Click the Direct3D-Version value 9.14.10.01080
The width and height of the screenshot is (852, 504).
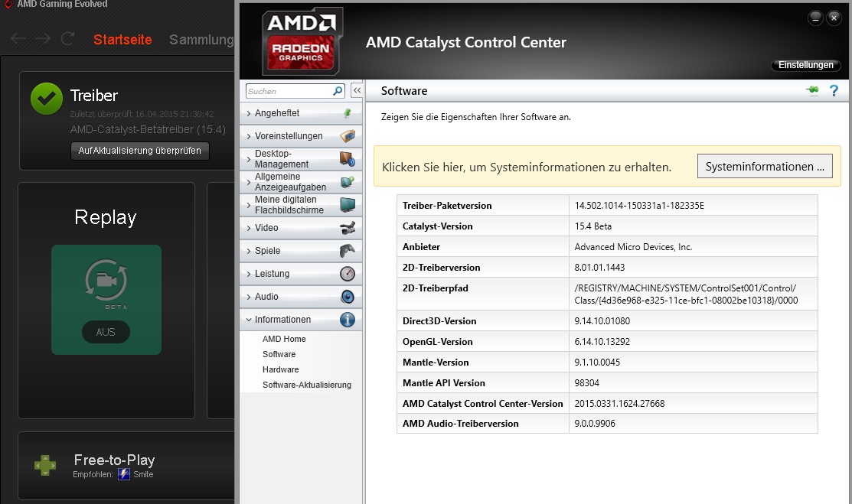click(x=602, y=321)
